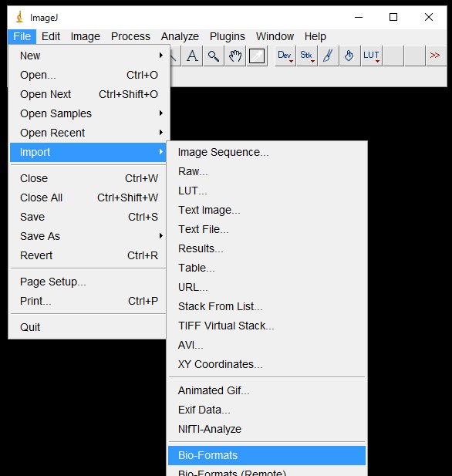Image resolution: width=452 pixels, height=476 pixels.
Task: Choose Image Sequence... import option
Action: [x=267, y=152]
